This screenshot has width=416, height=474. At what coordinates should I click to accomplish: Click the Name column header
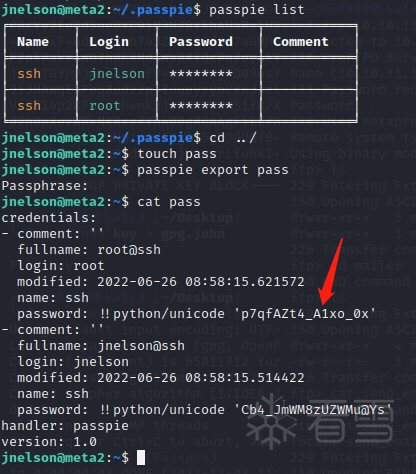(x=33, y=42)
